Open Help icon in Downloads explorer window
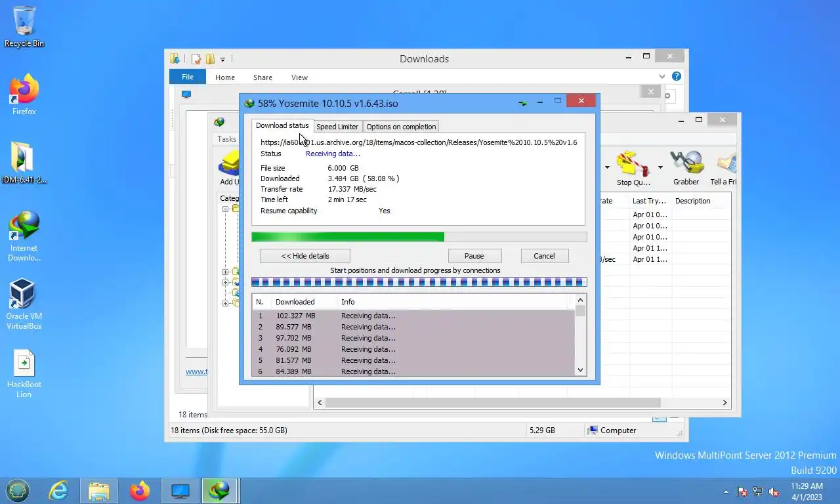 point(677,77)
